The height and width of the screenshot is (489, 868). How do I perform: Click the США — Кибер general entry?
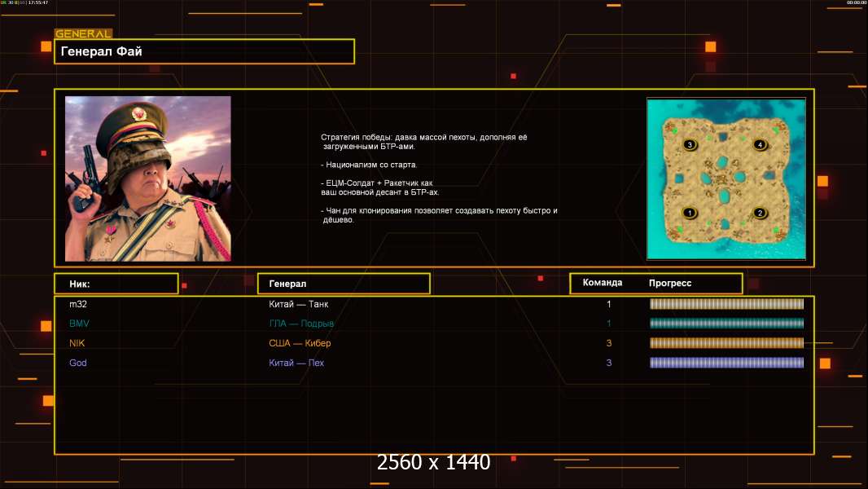pyautogui.click(x=300, y=343)
